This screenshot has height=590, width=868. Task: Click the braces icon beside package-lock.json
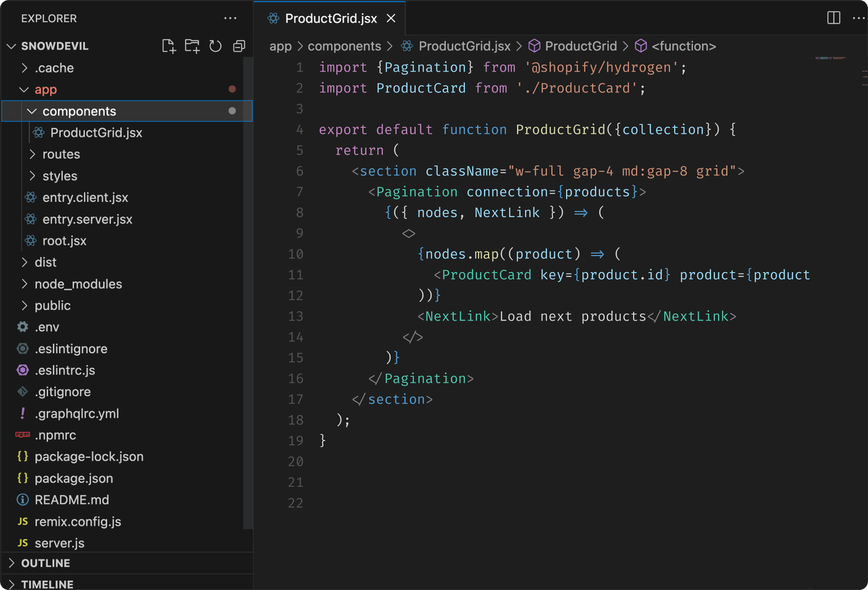tap(23, 457)
